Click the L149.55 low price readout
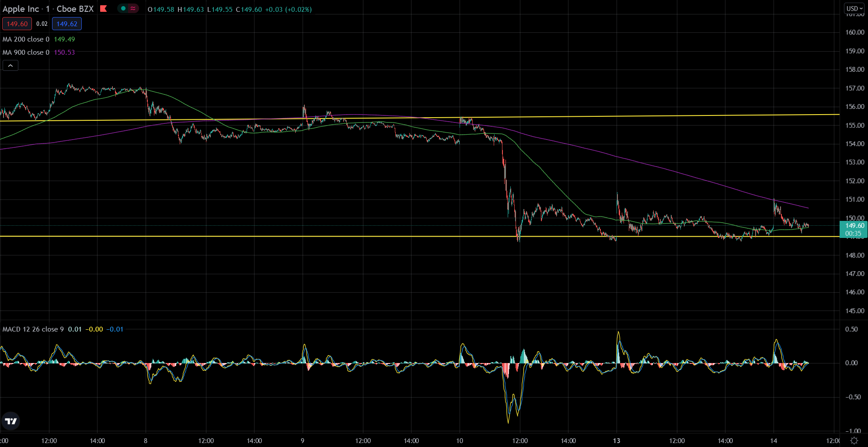The image size is (868, 447). click(220, 9)
